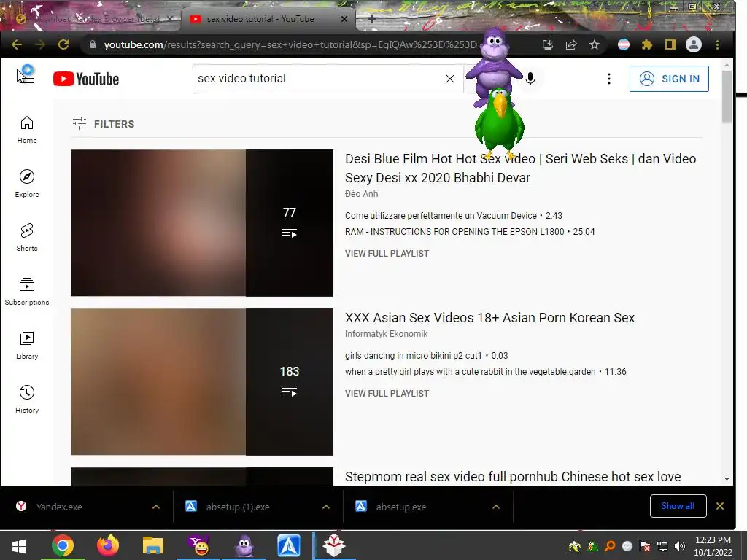Go back using browser back arrow
This screenshot has width=747, height=560.
(x=17, y=44)
